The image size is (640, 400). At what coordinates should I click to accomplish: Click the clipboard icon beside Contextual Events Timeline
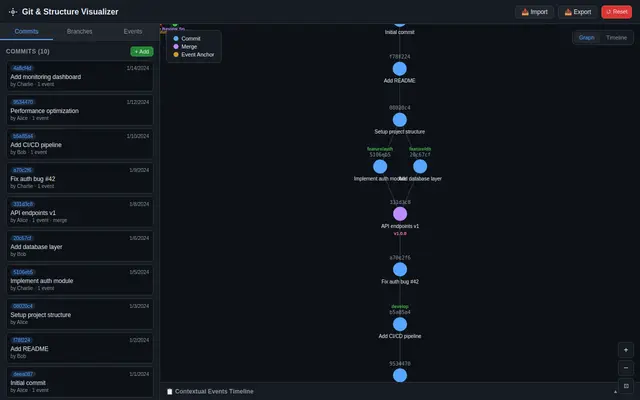click(x=169, y=391)
